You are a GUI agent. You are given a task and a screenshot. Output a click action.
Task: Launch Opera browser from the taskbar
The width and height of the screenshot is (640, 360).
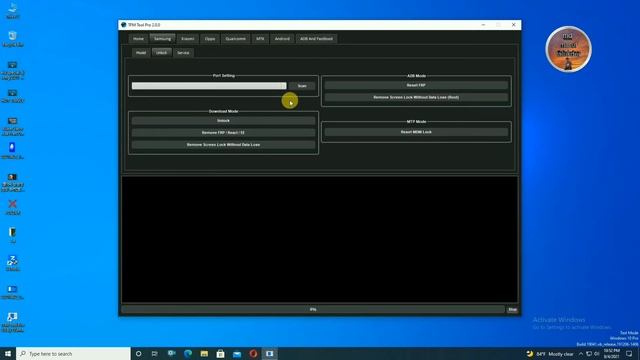click(253, 353)
